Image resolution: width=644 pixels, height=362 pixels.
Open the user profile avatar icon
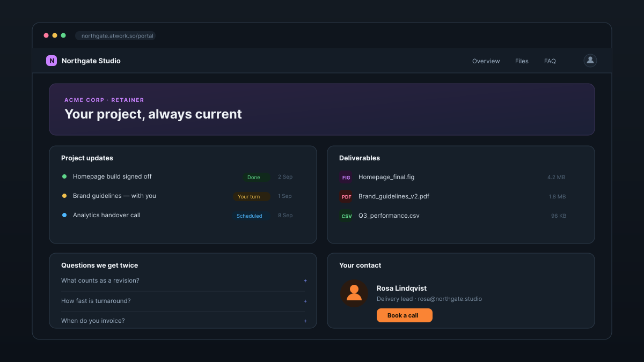coord(590,61)
